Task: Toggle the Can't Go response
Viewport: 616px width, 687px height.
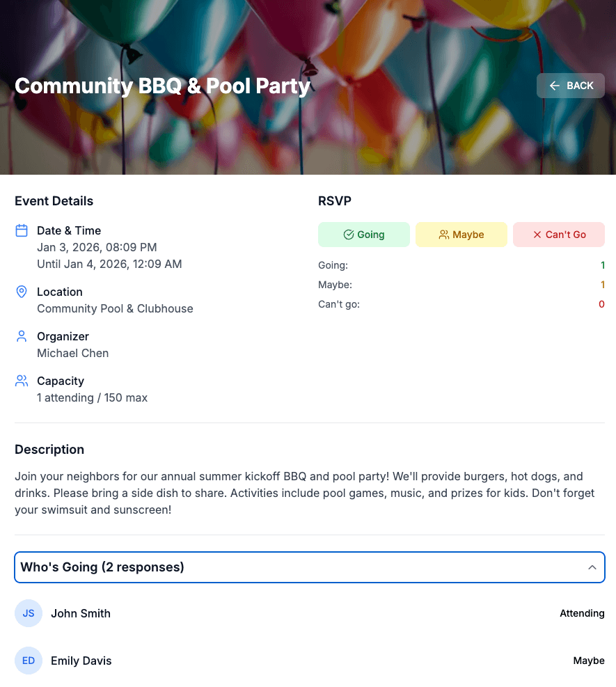Action: 559,235
